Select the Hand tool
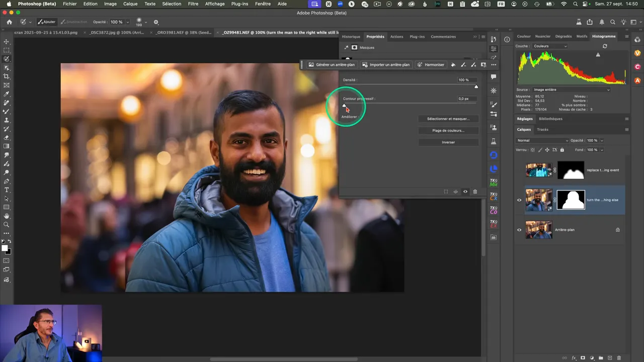 point(7,216)
